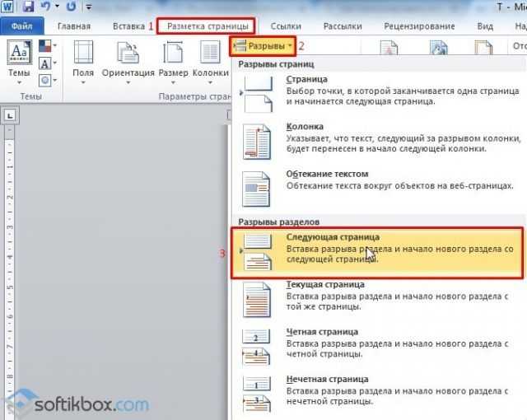
Task: Redo the last action
Action: (72, 7)
